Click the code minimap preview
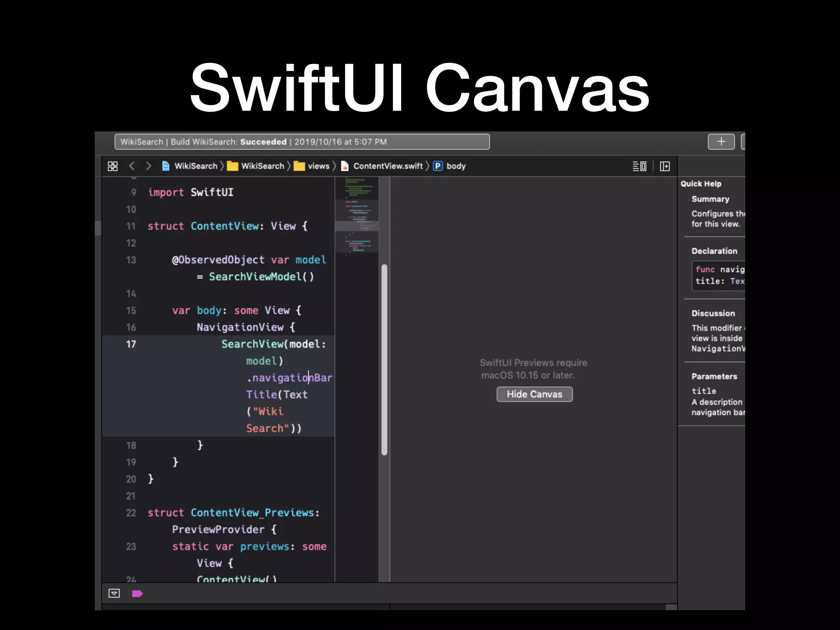 click(x=356, y=215)
